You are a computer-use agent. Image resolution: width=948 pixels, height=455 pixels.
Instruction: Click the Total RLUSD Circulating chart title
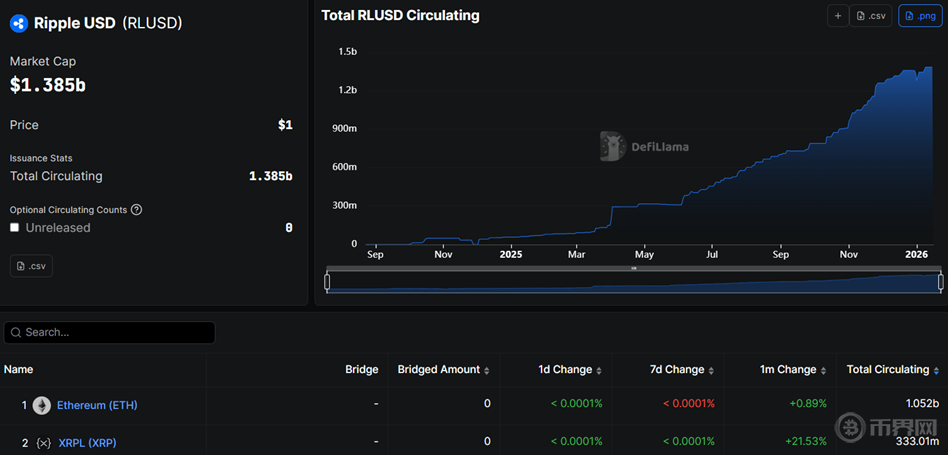click(400, 16)
